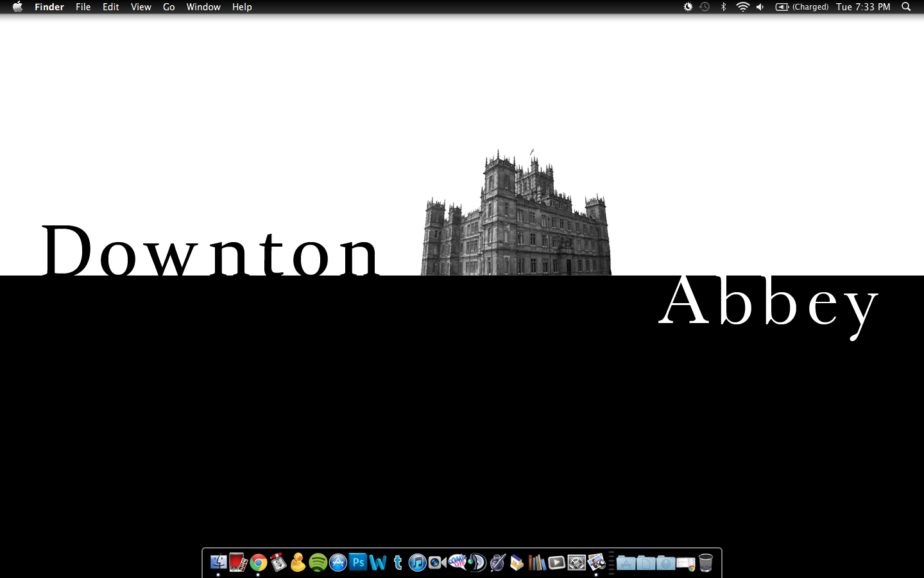The width and height of the screenshot is (924, 578).
Task: Open the volume control in menu bar
Action: (760, 7)
